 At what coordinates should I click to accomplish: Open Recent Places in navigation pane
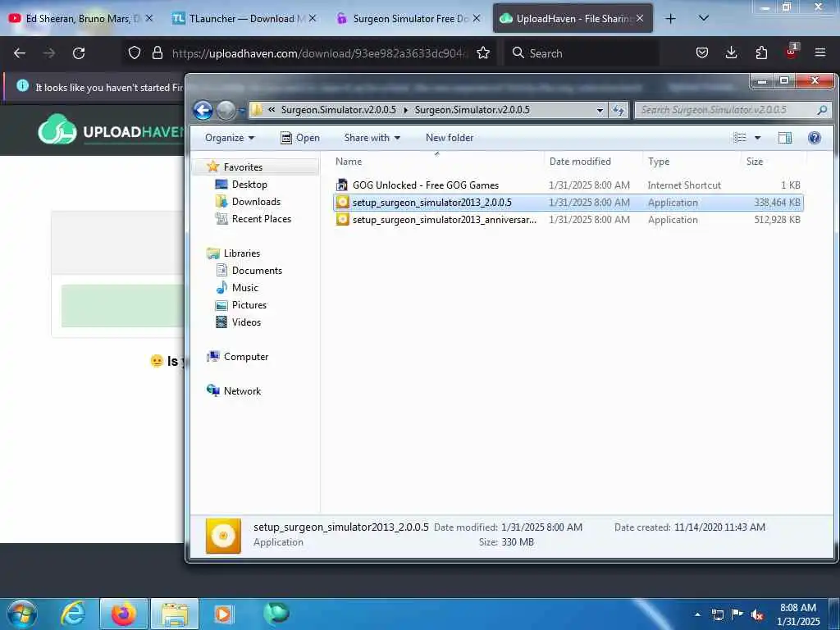pos(262,218)
